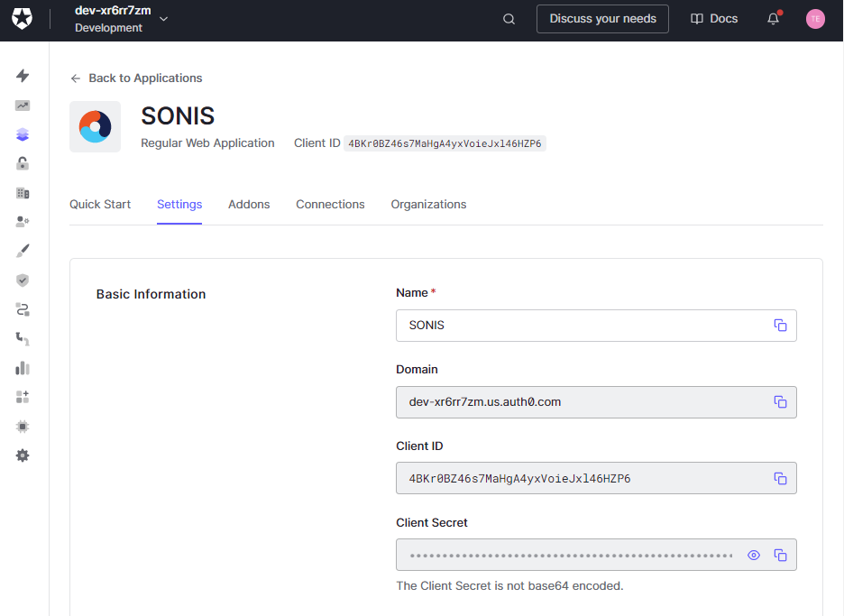Open the TE profile avatar menu
The width and height of the screenshot is (844, 616).
[x=815, y=18]
